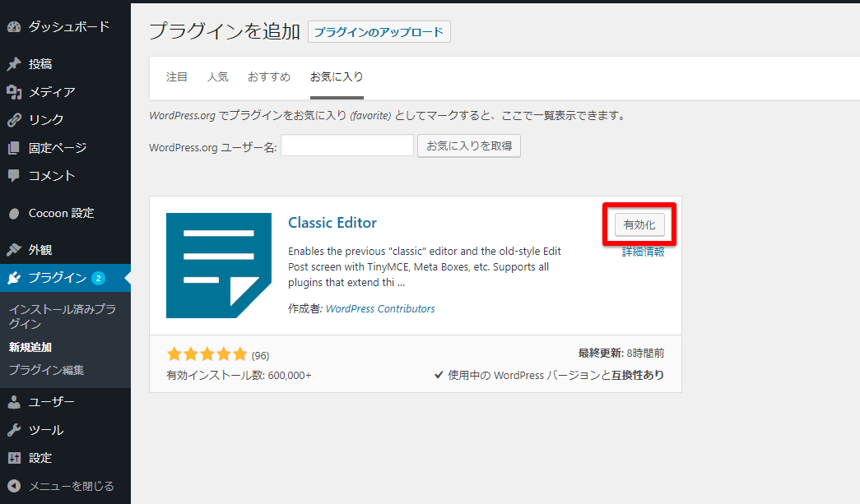
Task: Activate Classic Editor with 有効化 button
Action: pyautogui.click(x=639, y=225)
